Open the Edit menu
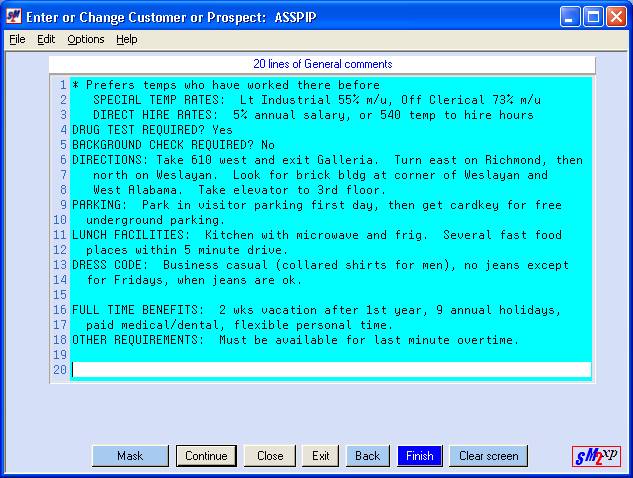Screen dimensions: 633x478 tap(46, 39)
